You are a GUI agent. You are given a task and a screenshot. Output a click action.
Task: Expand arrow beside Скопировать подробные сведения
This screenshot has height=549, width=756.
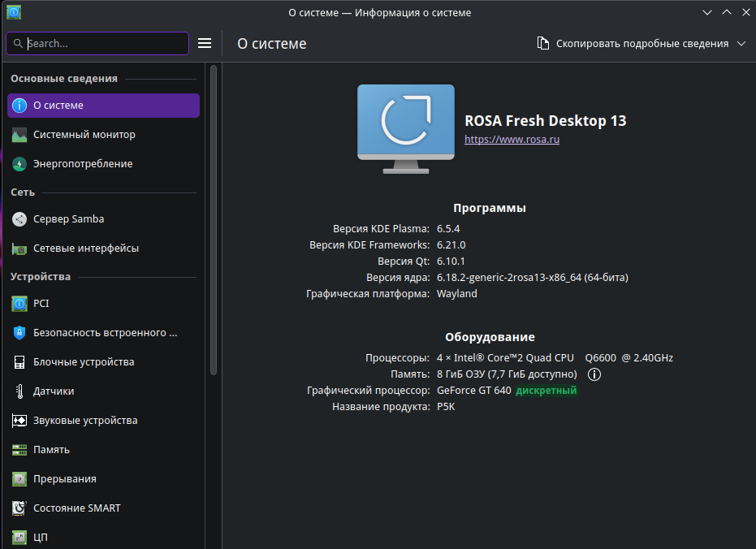click(741, 43)
